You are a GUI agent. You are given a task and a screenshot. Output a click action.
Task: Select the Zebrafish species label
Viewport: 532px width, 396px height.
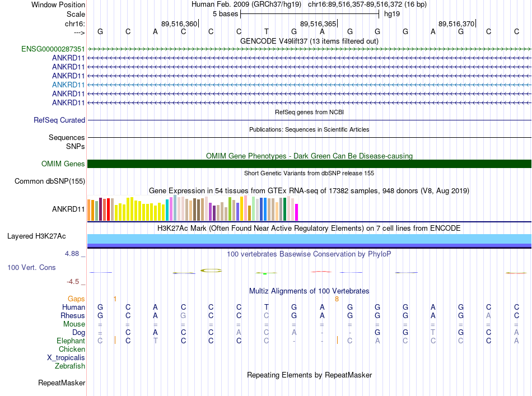coord(70,366)
